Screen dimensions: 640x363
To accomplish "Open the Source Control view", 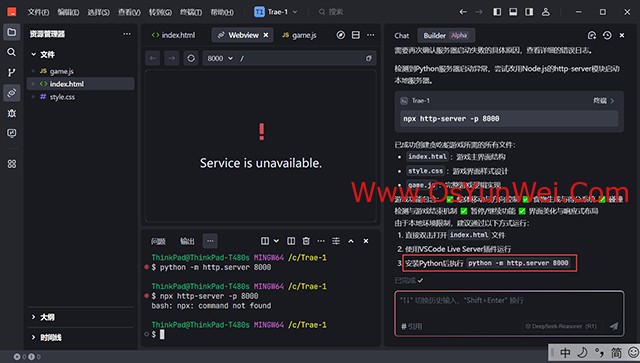I will click(11, 72).
